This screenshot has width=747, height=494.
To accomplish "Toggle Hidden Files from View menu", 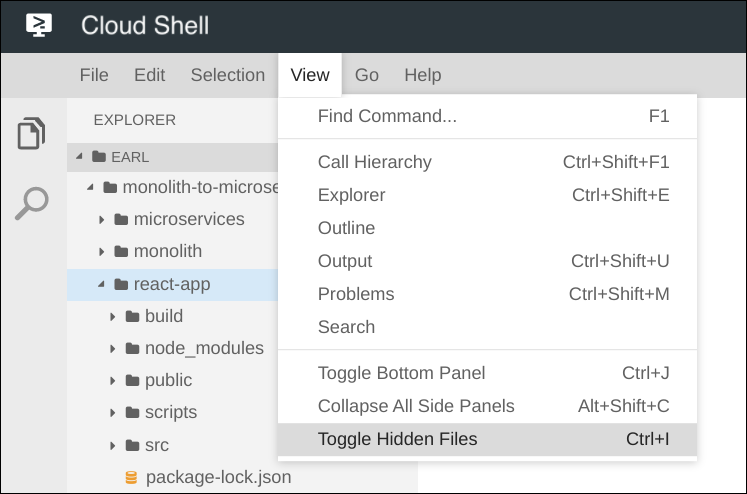I will 397,439.
